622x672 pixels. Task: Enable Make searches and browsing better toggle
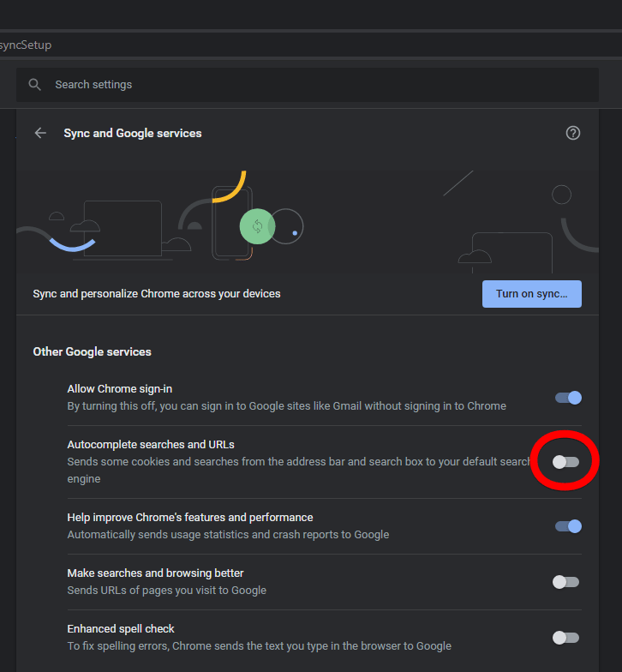click(x=565, y=582)
